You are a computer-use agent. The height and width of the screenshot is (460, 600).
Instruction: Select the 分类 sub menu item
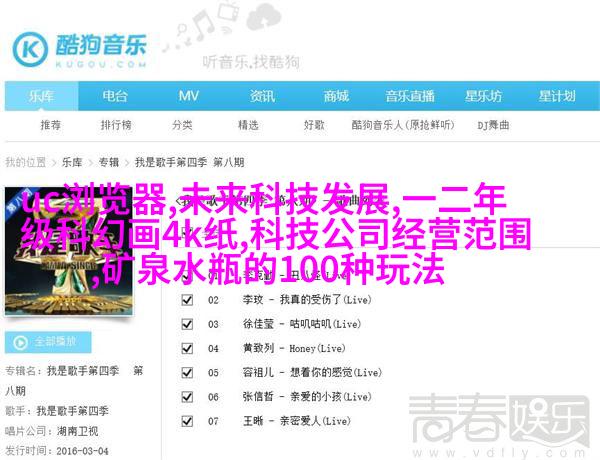tap(182, 125)
